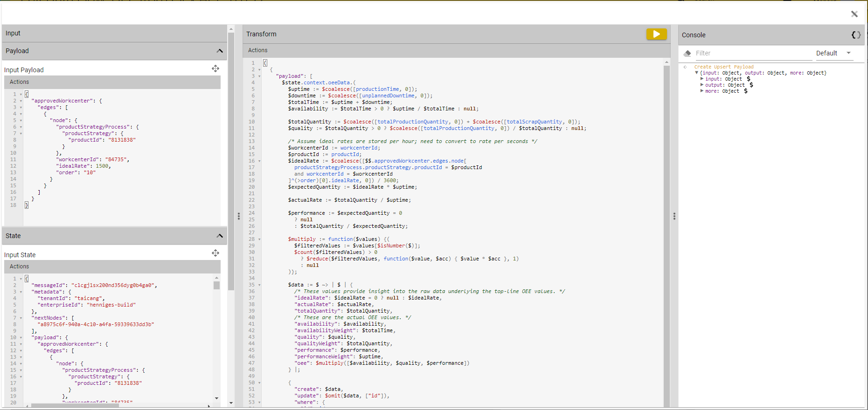Image resolution: width=868 pixels, height=410 pixels.
Task: Click the $actualRate assignment line
Action: (x=349, y=200)
